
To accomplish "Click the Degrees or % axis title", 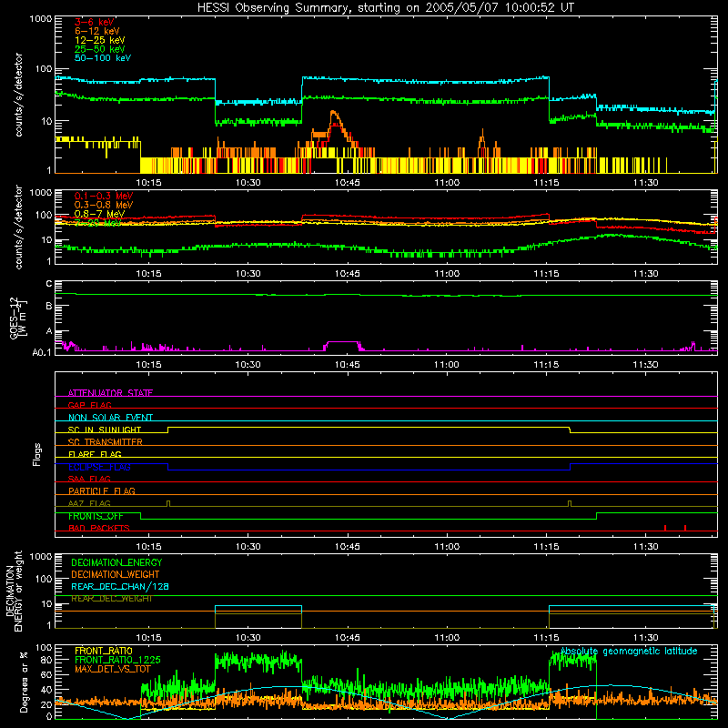I will [x=24, y=682].
